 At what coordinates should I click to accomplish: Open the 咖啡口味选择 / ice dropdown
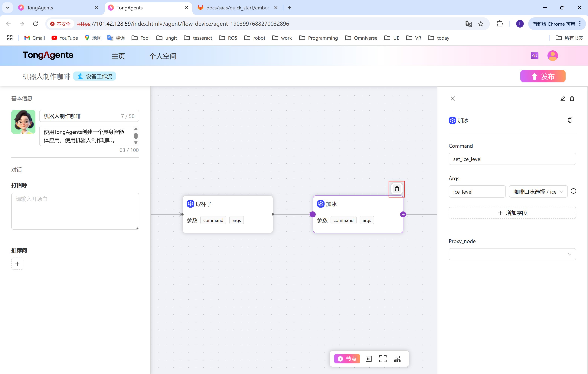(538, 192)
